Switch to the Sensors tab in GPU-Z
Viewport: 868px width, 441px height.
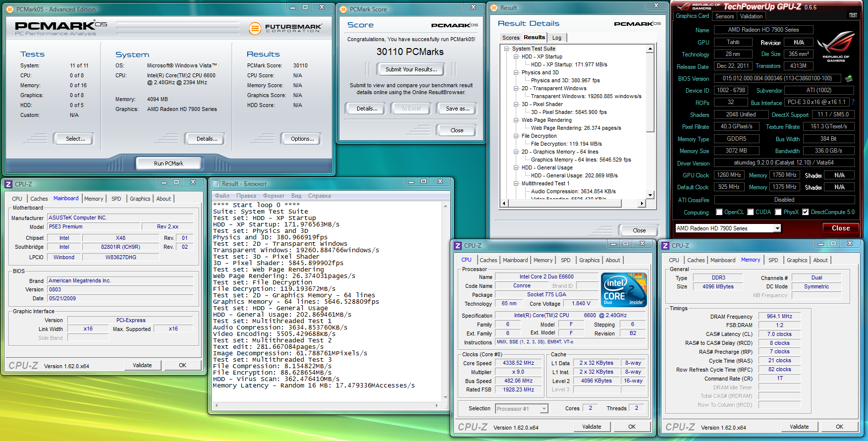coord(724,16)
